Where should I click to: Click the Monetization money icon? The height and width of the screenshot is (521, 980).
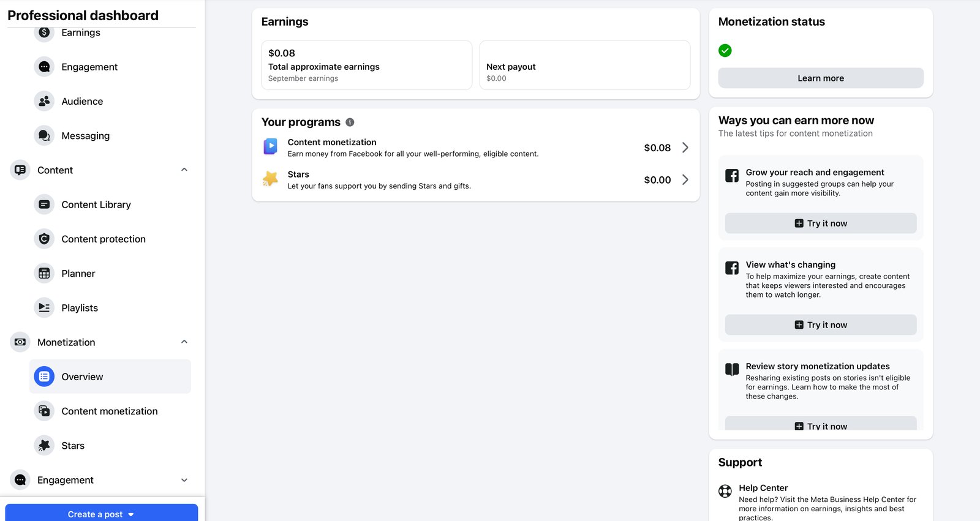click(x=20, y=342)
